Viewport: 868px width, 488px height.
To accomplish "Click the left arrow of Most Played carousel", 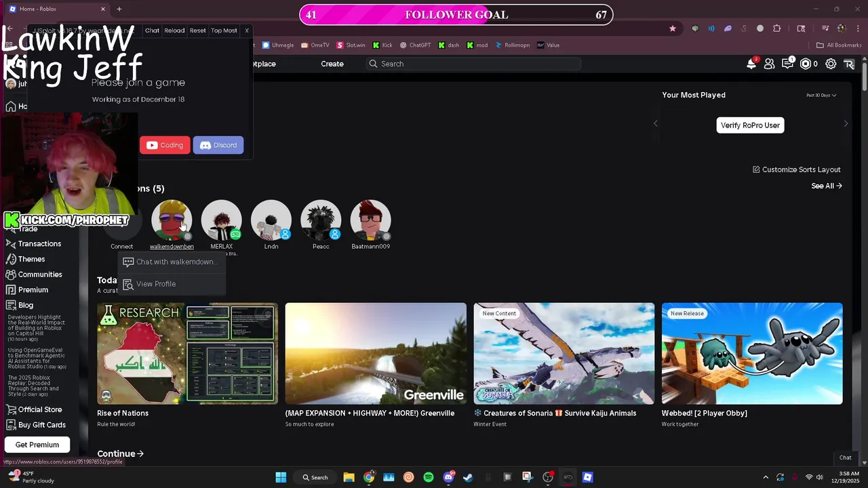I will click(x=655, y=124).
